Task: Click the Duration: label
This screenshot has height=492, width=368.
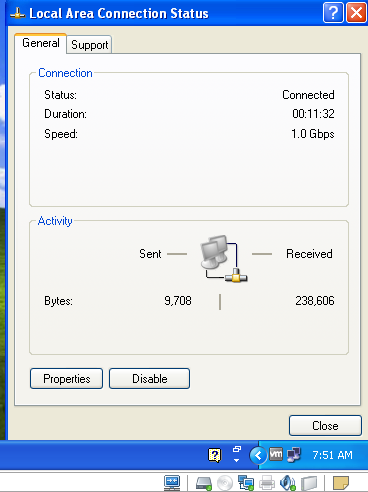Action: coord(65,114)
